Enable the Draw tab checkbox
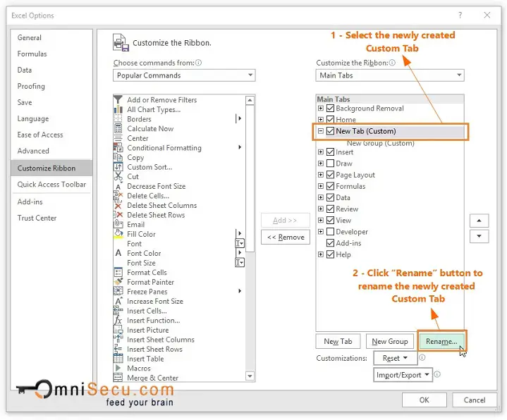 (x=330, y=163)
